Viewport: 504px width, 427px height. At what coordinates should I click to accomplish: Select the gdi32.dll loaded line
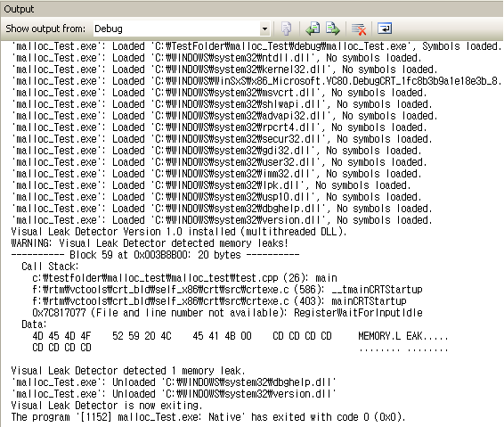click(216, 151)
